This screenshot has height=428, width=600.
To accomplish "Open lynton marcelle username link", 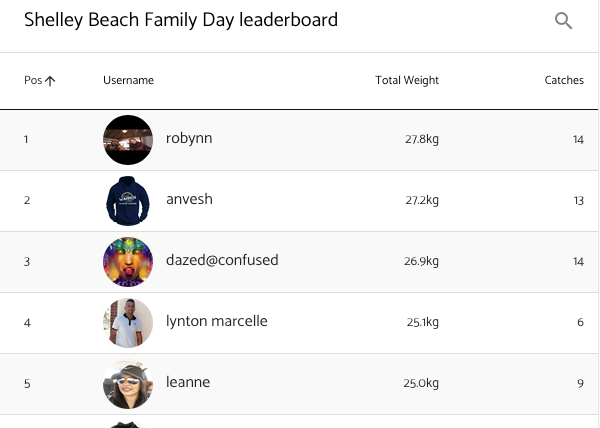I will tap(216, 322).
